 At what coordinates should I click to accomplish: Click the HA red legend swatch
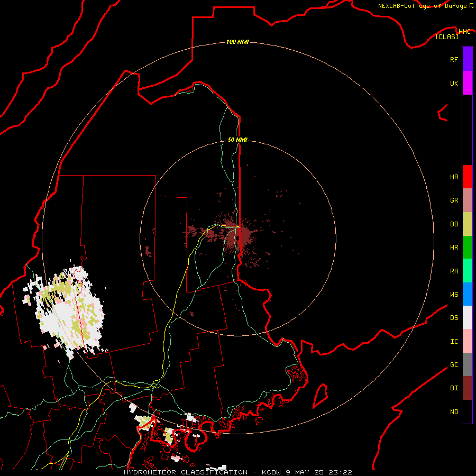point(467,177)
